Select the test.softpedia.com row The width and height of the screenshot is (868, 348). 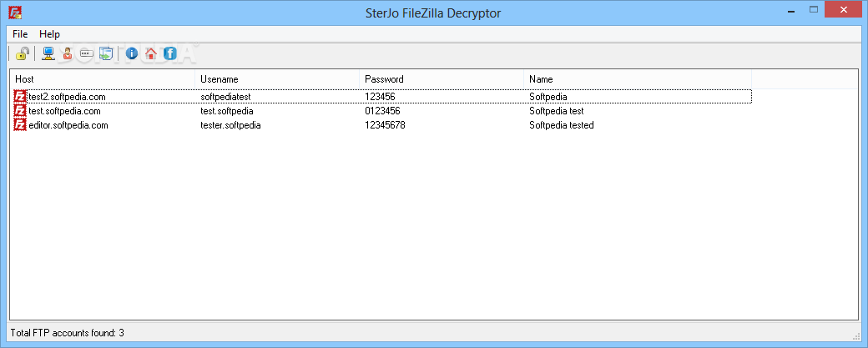click(382, 111)
